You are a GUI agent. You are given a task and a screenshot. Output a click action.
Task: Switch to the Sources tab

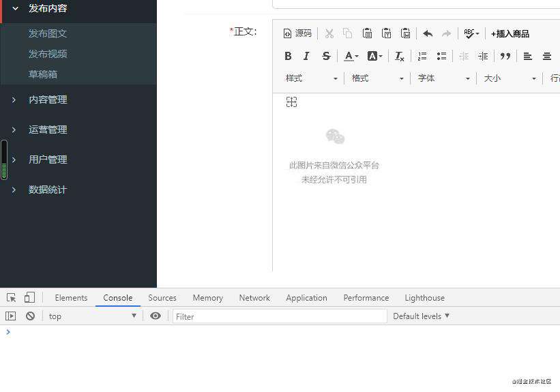(x=162, y=298)
